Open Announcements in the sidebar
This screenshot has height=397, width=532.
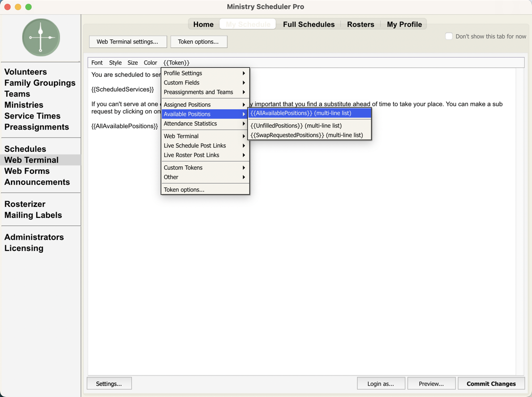(x=37, y=182)
